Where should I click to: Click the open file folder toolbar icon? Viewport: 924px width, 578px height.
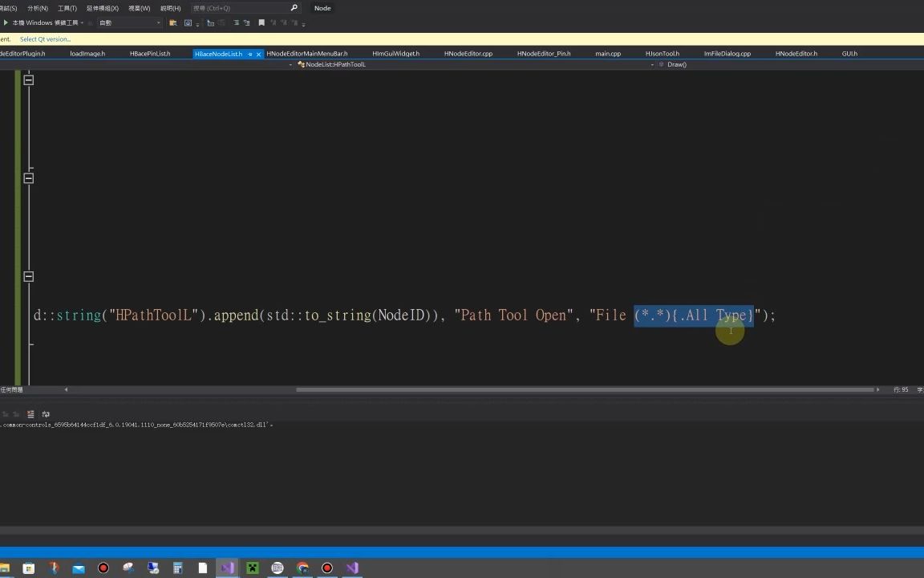[172, 23]
